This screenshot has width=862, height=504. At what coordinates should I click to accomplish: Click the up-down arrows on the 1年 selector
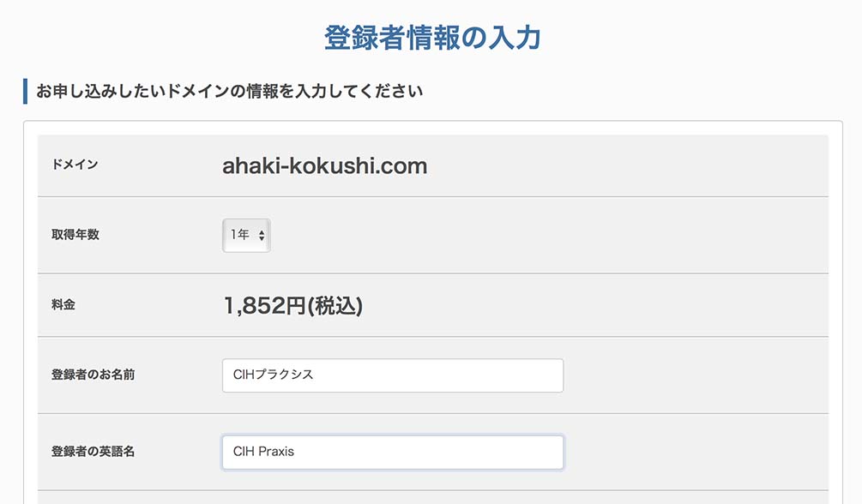[x=262, y=235]
